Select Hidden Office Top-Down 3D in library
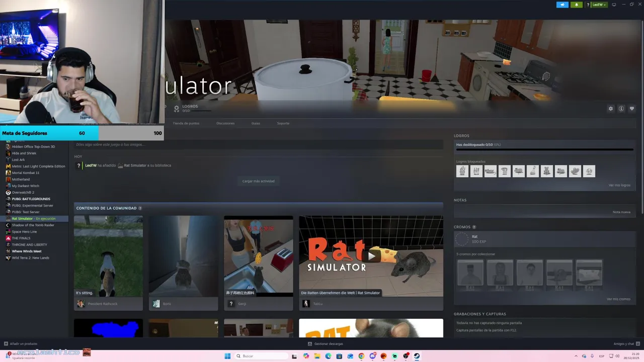The image size is (644, 362). 34,147
